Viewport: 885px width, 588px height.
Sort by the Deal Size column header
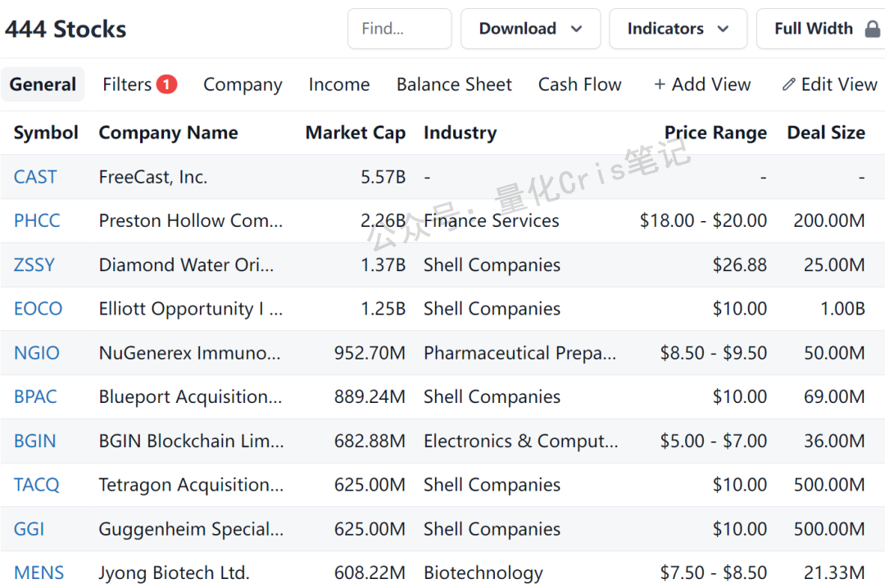[826, 133]
